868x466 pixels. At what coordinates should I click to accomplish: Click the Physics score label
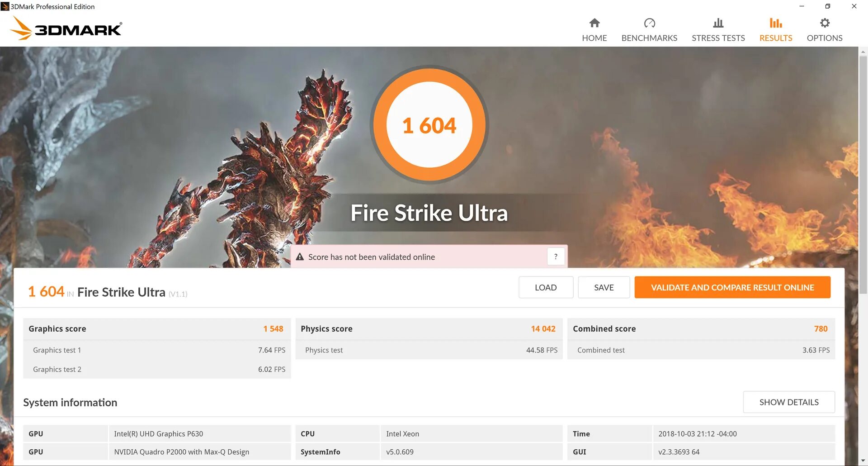[326, 329]
